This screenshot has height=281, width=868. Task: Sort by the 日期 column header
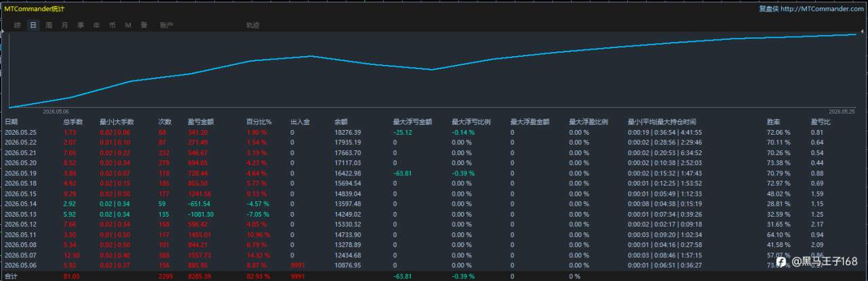(12, 122)
